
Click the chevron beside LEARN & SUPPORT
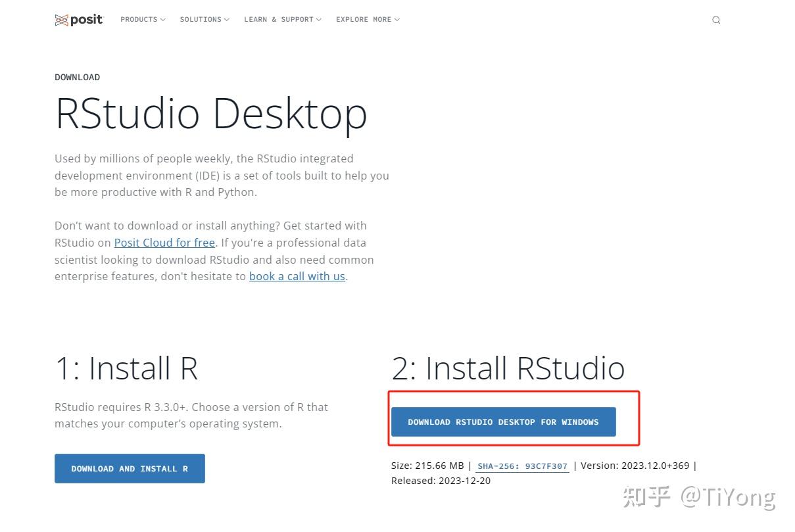319,20
